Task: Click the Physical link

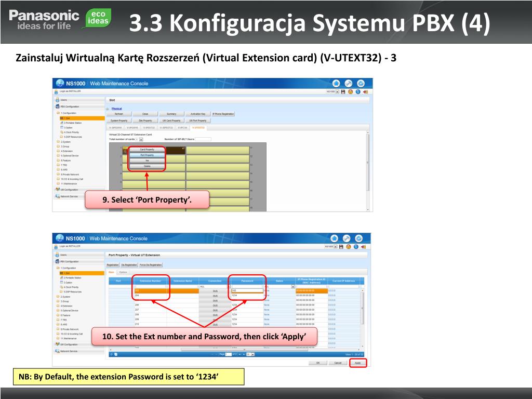Action: (117, 109)
